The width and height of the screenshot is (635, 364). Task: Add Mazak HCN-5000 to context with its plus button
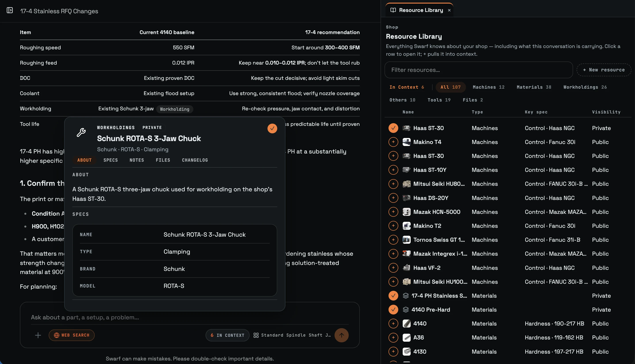click(x=393, y=212)
